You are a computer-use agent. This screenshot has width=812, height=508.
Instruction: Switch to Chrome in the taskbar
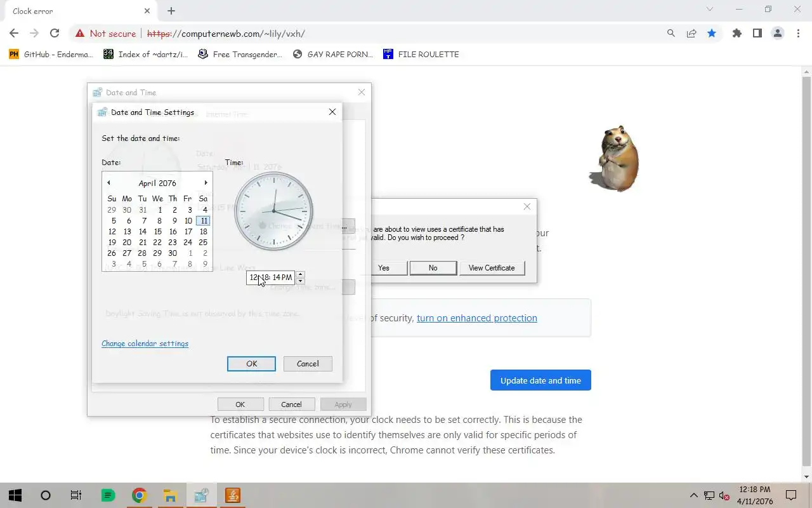(139, 495)
